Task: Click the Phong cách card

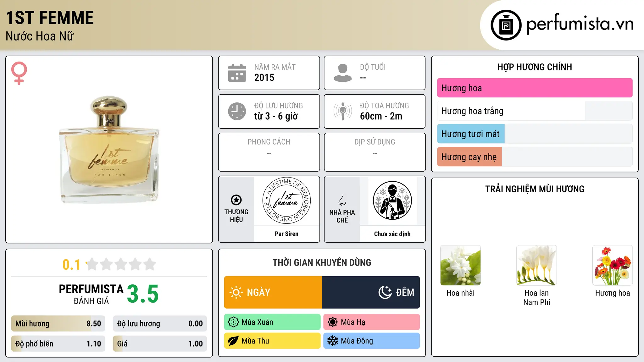Action: 269,152
